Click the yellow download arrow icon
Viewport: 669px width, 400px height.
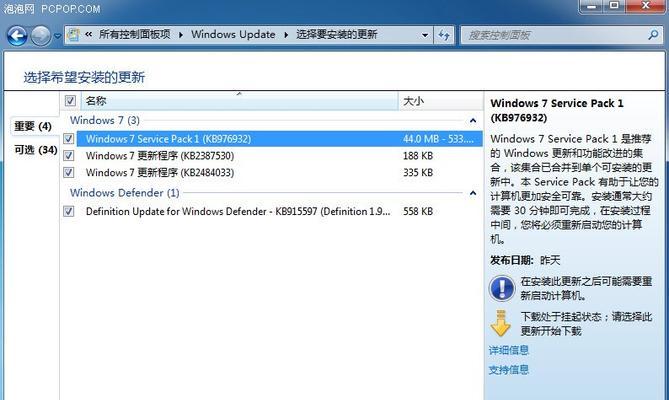point(501,324)
